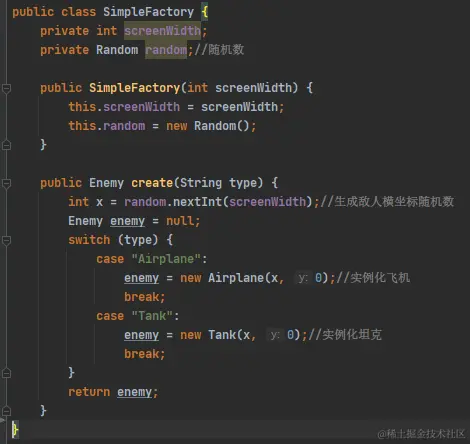Click fold end marker of switch block
470x444 pixels.
(7, 373)
